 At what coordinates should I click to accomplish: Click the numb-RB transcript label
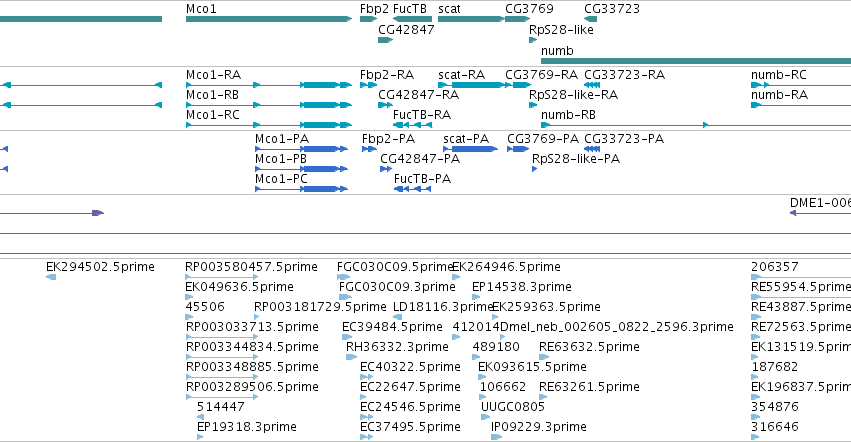pos(568,115)
